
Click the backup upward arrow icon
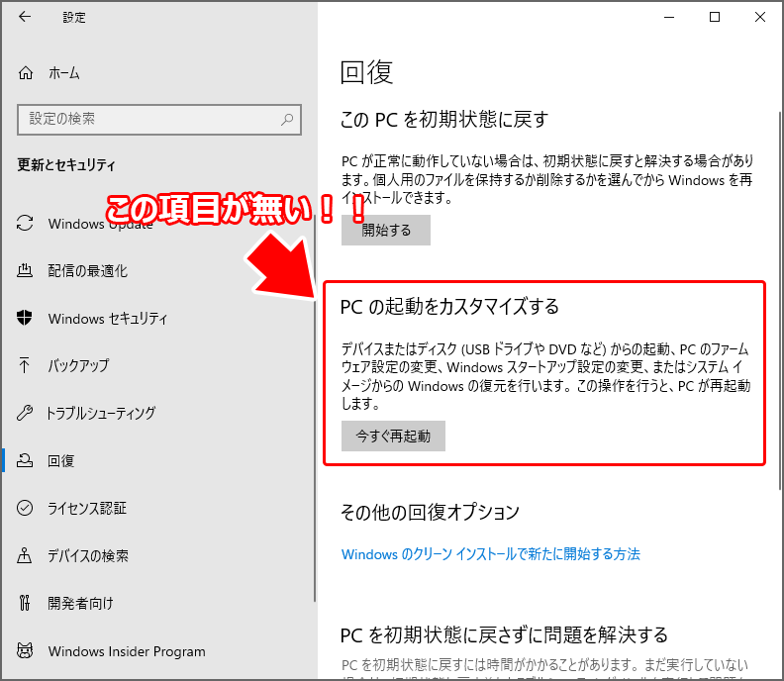pos(24,365)
